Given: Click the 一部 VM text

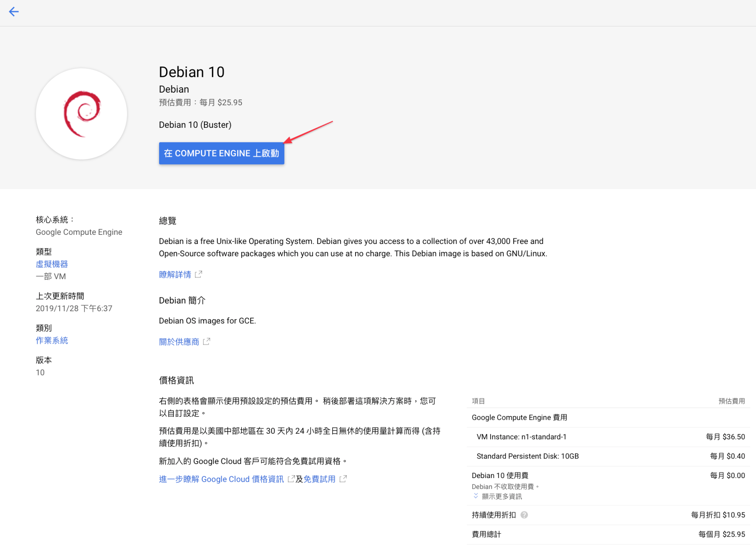Looking at the screenshot, I should 51,276.
